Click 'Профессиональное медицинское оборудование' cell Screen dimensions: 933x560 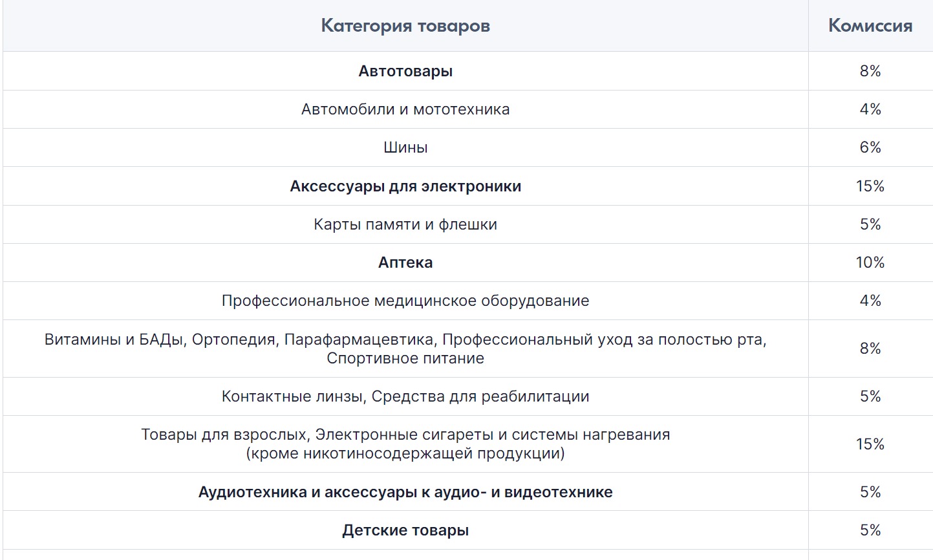coord(405,301)
